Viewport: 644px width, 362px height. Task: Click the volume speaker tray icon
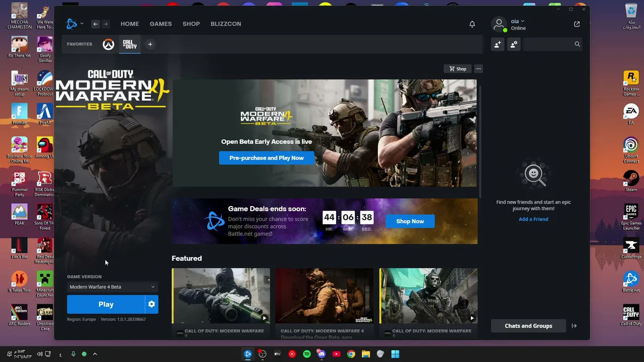39,354
